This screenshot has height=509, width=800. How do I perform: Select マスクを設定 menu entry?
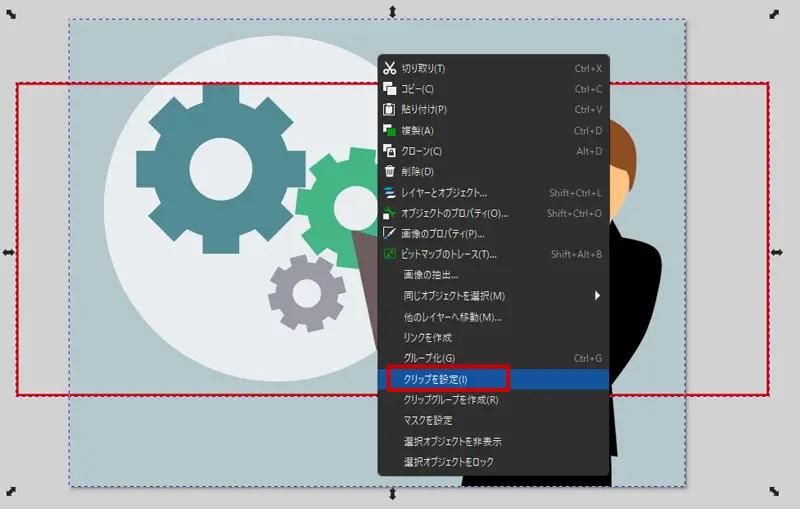point(493,420)
